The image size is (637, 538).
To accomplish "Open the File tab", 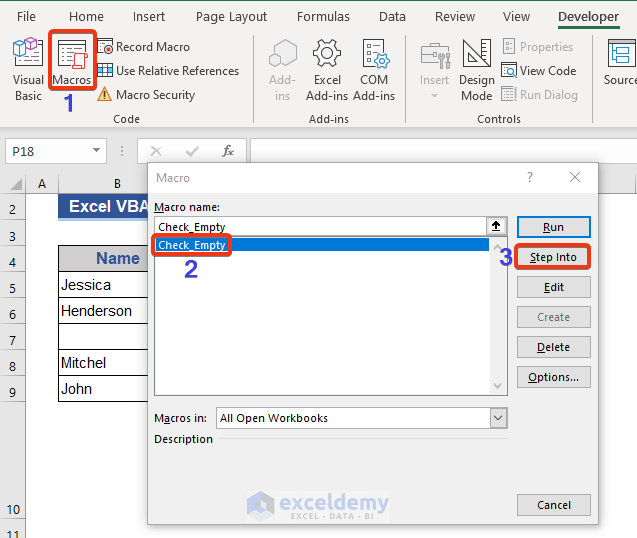I will pos(26,17).
